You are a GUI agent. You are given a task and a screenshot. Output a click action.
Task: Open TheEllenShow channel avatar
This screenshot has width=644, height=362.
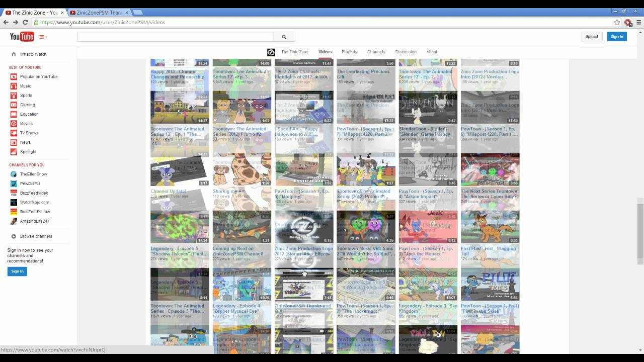click(x=14, y=174)
